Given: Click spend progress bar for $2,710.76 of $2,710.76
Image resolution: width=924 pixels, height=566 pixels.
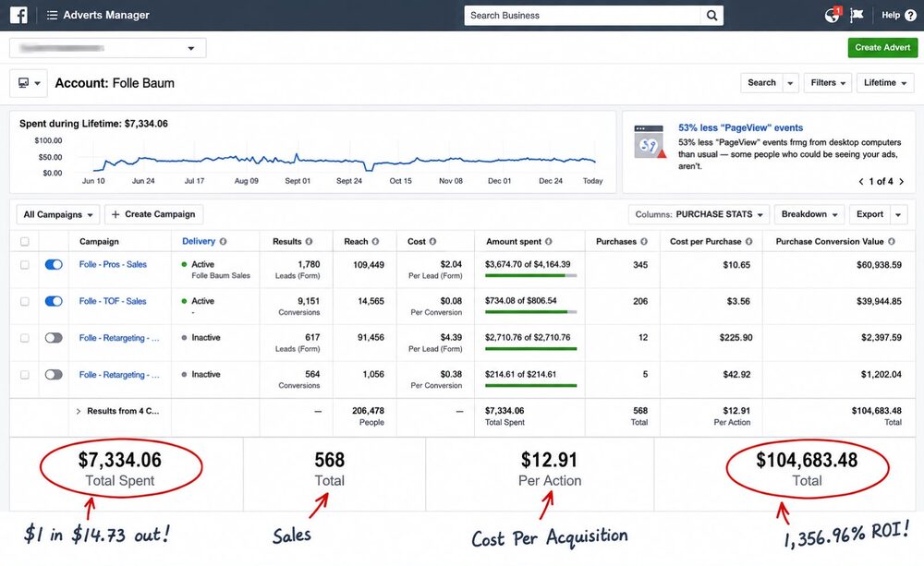Looking at the screenshot, I should point(530,349).
